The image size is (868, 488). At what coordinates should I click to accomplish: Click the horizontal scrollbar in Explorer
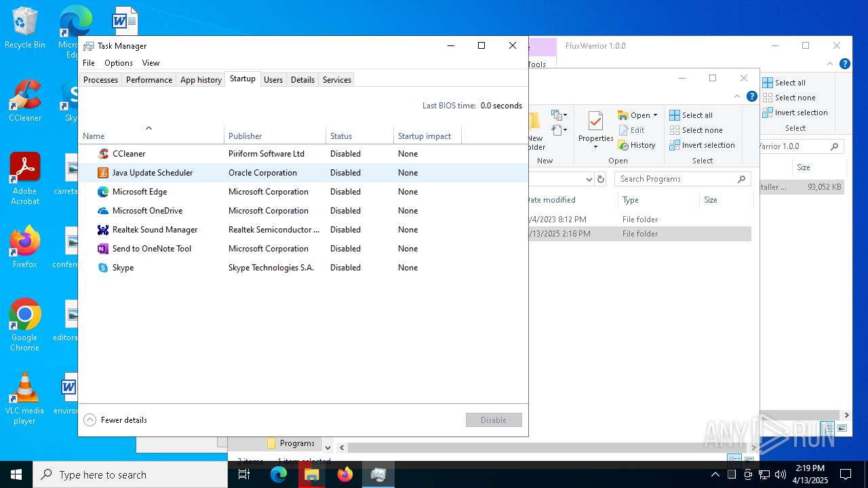(x=547, y=448)
